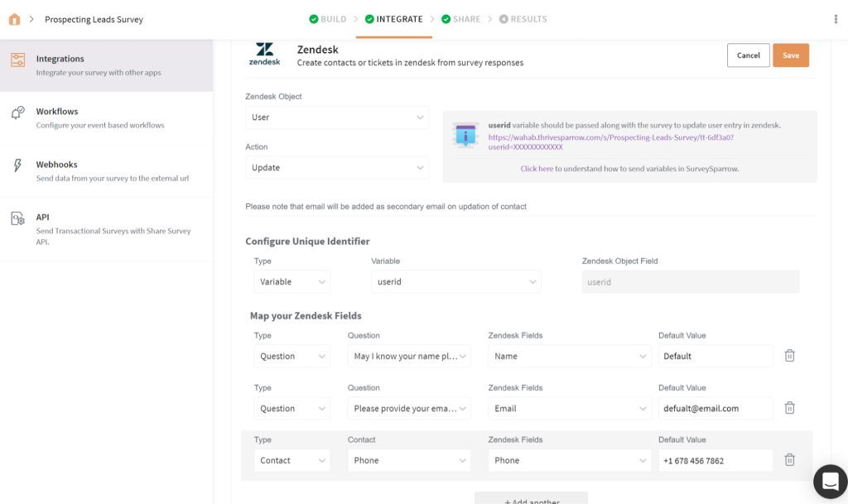Go to the SHARE tab
Screen dimensions: 848x504
click(x=460, y=19)
